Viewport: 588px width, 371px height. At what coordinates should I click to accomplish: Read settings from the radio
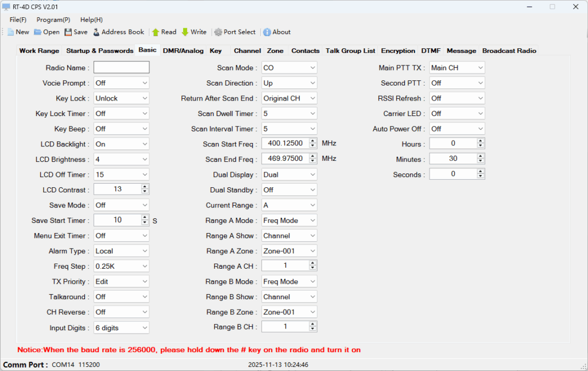(164, 32)
